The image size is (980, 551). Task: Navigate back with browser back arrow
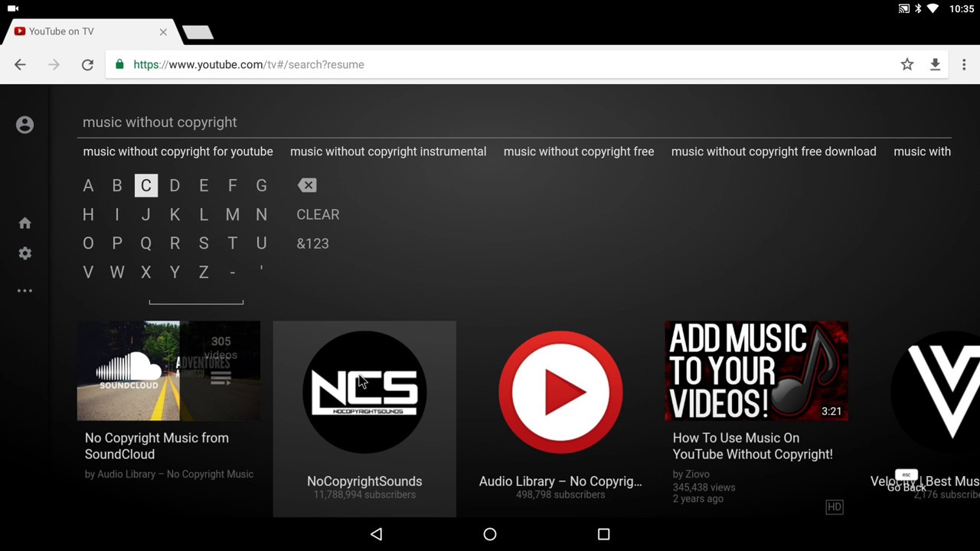click(20, 65)
